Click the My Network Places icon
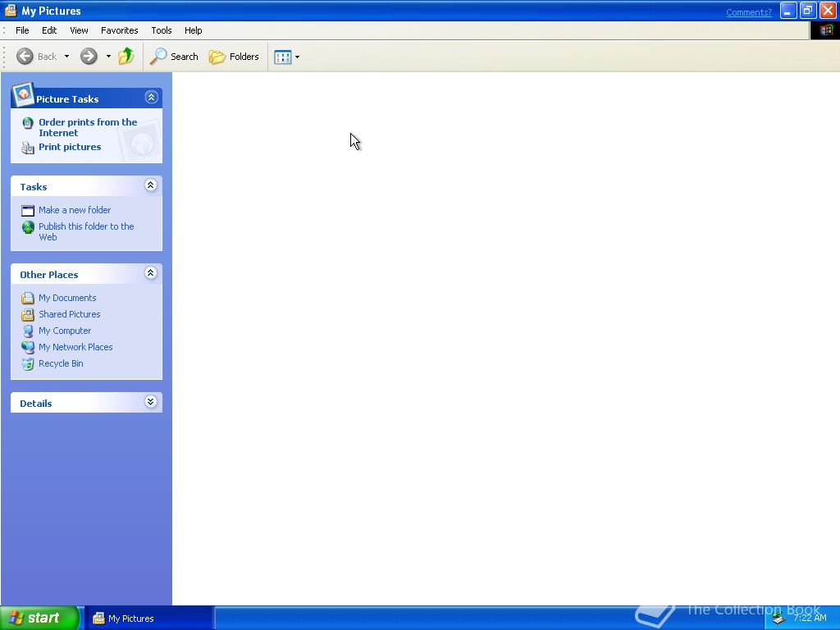Viewport: 840px width, 630px height. [28, 348]
